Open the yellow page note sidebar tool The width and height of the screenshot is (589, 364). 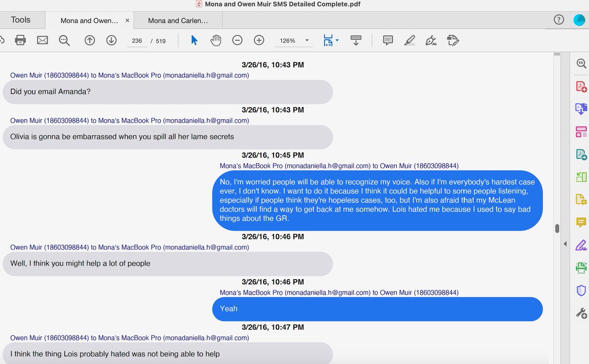(x=581, y=200)
